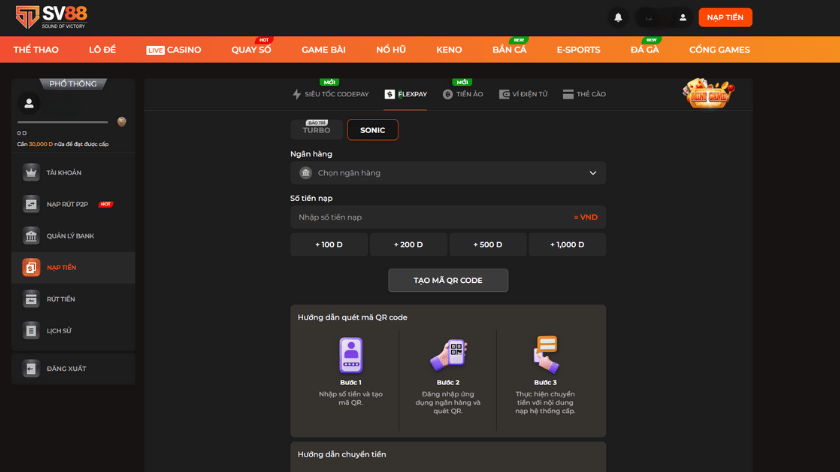Add +200 D amount
This screenshot has width=840, height=472.
coord(408,244)
